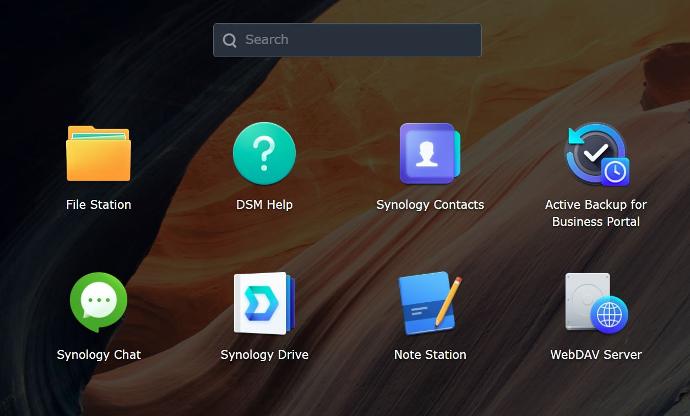Click the "DSM Help" label text
This screenshot has height=416, width=690.
(264, 205)
